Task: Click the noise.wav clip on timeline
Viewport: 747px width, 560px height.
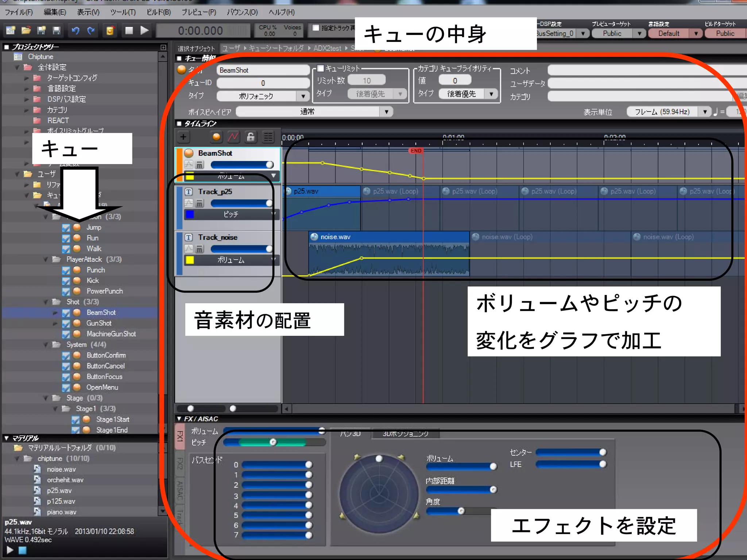Action: coord(389,253)
